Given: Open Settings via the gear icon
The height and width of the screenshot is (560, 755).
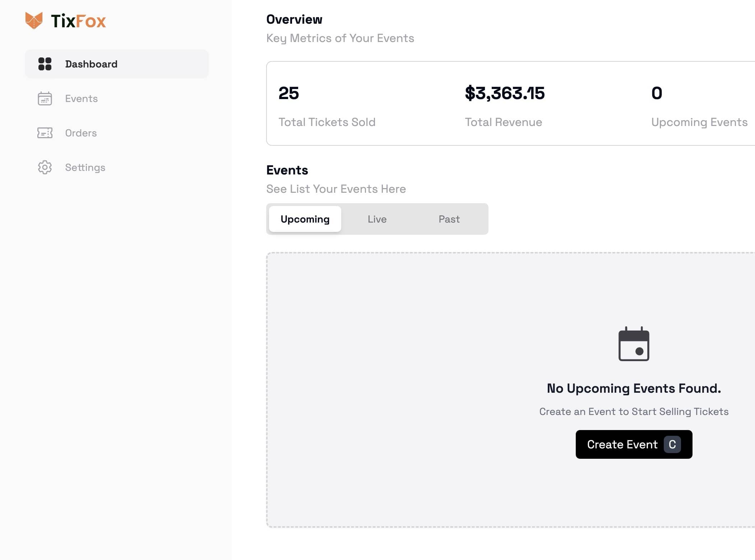Looking at the screenshot, I should [x=45, y=167].
